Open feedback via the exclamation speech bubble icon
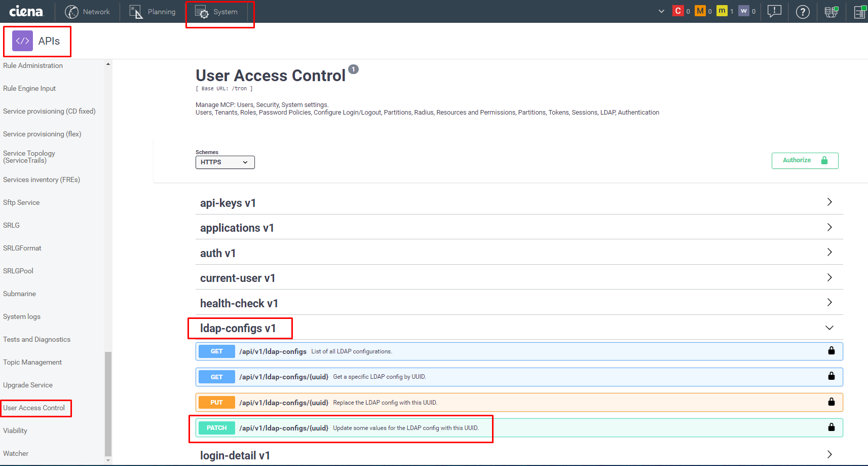The image size is (868, 466). pos(774,12)
